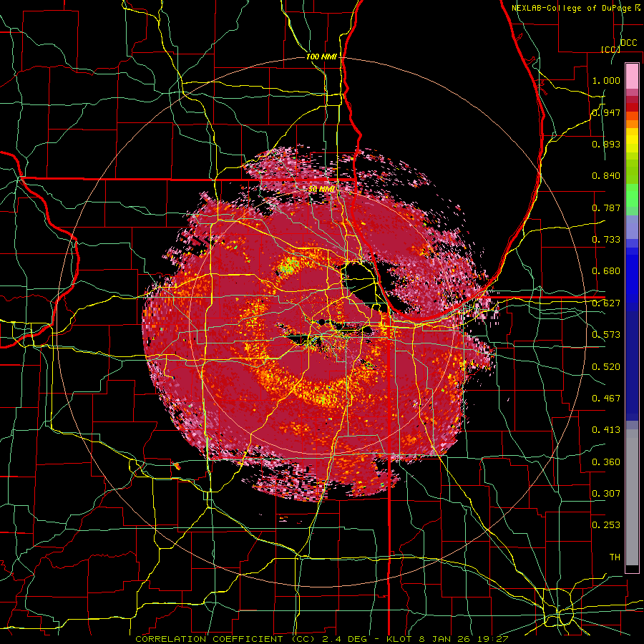
Task: Click the 0.573 scale value
Action: 606,335
